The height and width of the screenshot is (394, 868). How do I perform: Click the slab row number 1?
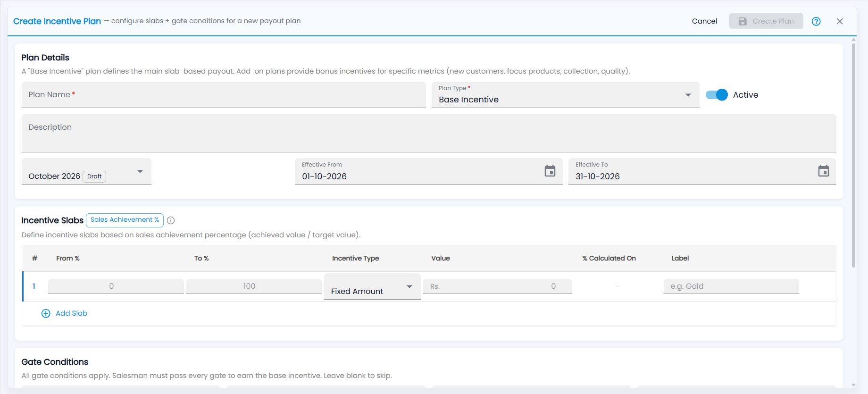[34, 286]
